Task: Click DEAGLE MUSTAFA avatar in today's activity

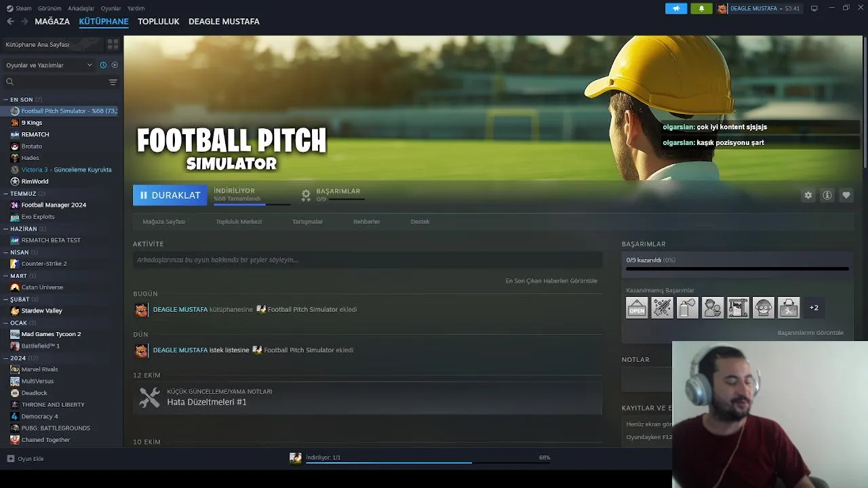Action: click(141, 310)
